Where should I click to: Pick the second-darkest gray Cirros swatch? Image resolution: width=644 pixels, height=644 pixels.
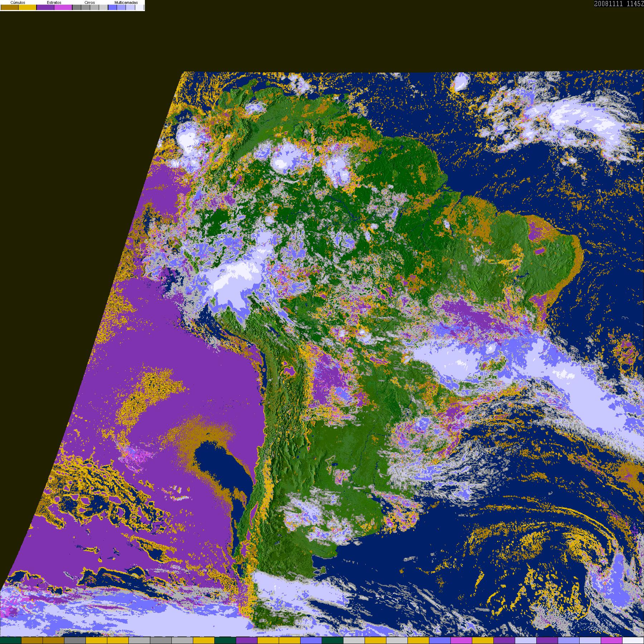coord(86,7)
